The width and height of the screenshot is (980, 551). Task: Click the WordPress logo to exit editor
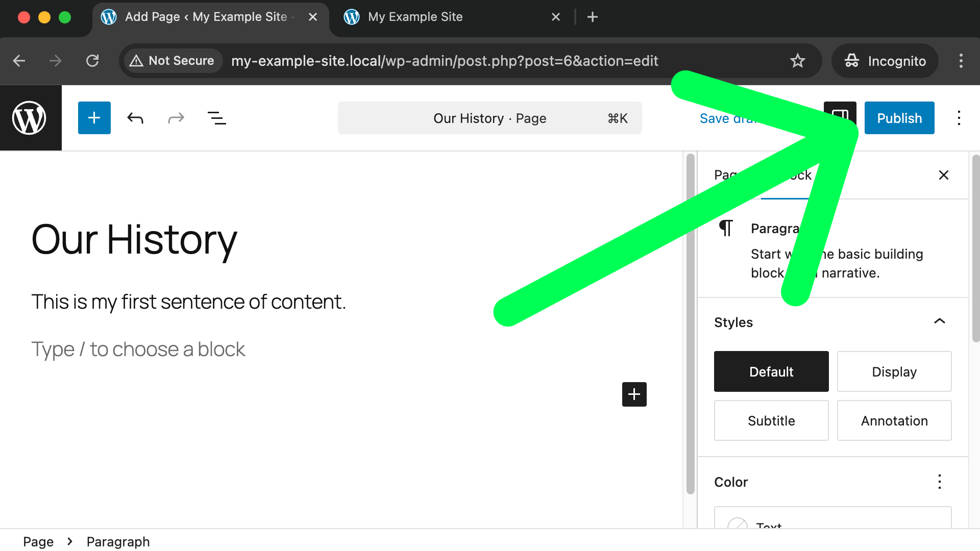[x=30, y=118]
